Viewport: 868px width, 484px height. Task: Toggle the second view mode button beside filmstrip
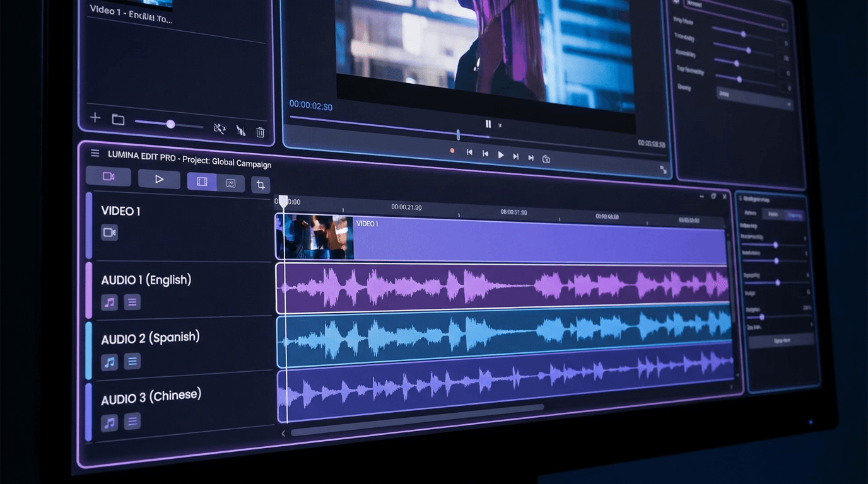[x=231, y=183]
